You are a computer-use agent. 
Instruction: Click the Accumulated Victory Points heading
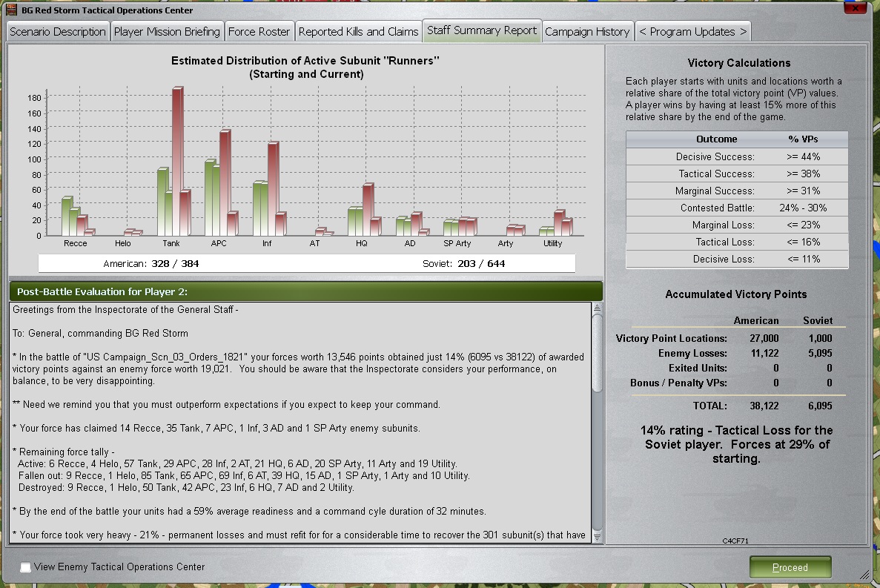[735, 294]
